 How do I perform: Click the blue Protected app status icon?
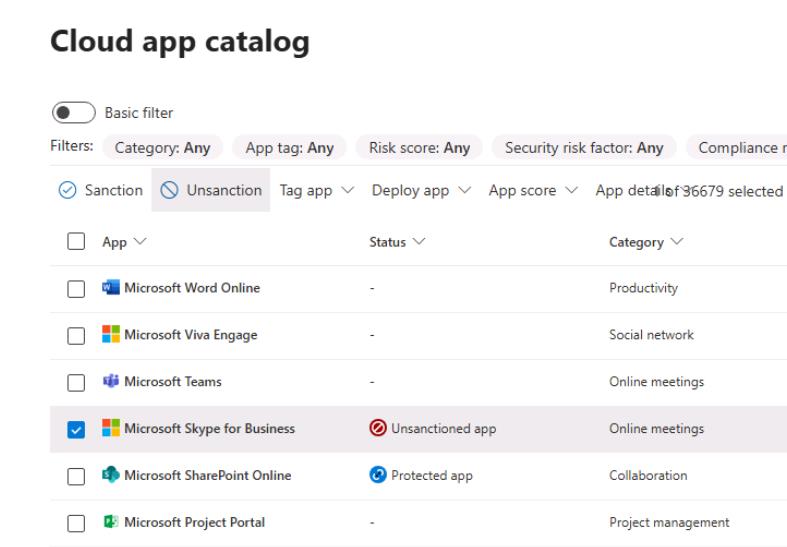click(377, 476)
